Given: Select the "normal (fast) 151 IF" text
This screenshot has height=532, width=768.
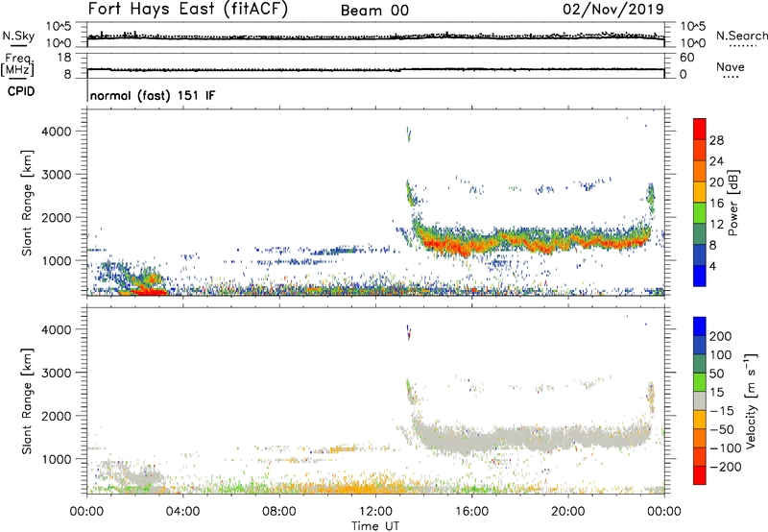Looking at the screenshot, I should pos(153,95).
